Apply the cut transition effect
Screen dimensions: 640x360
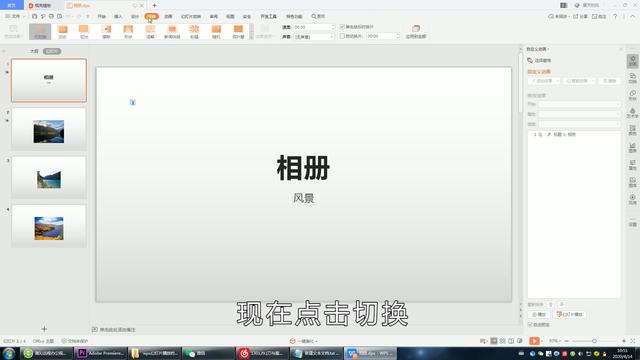[84, 31]
